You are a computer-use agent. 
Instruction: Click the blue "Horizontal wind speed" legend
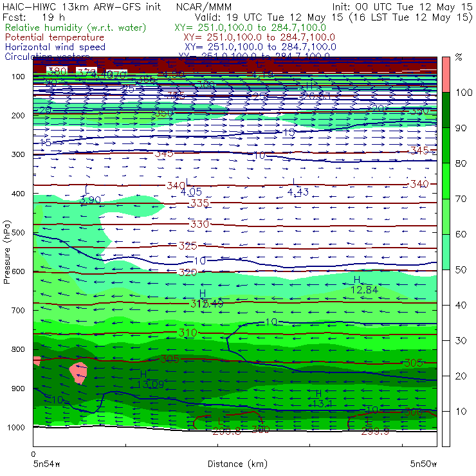55,47
